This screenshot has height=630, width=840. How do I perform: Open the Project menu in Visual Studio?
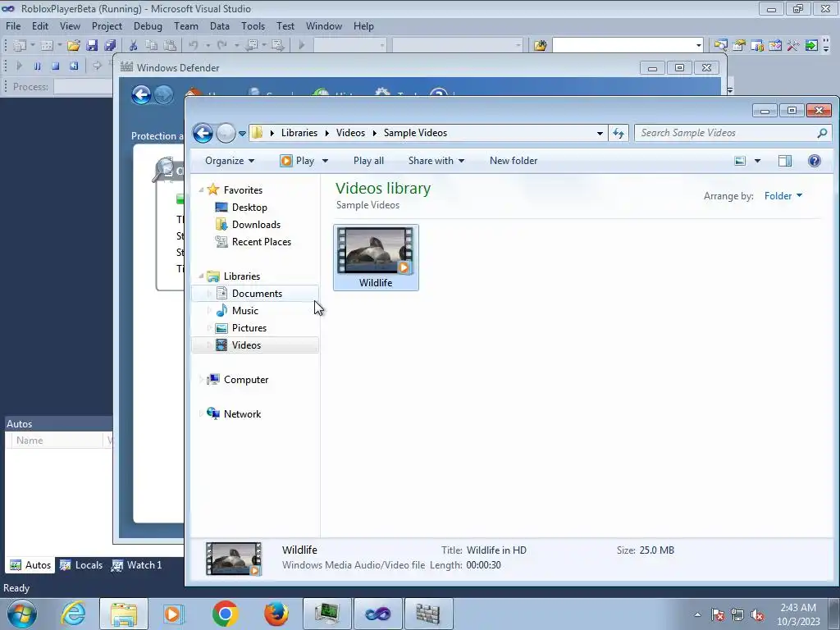(107, 26)
